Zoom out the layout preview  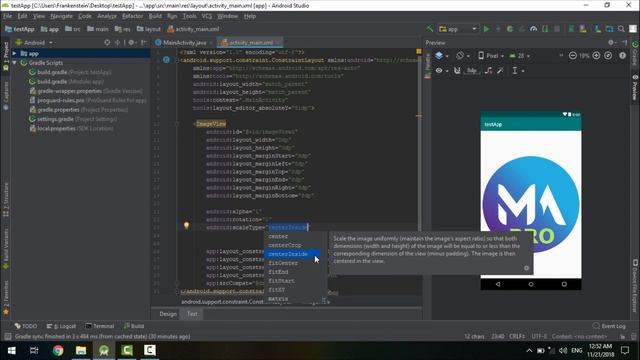pyautogui.click(x=573, y=56)
